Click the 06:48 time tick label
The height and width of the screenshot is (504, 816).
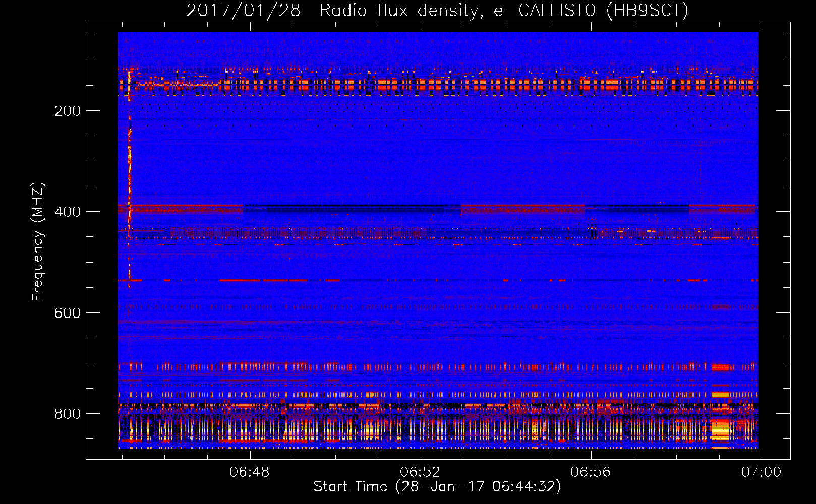(250, 472)
